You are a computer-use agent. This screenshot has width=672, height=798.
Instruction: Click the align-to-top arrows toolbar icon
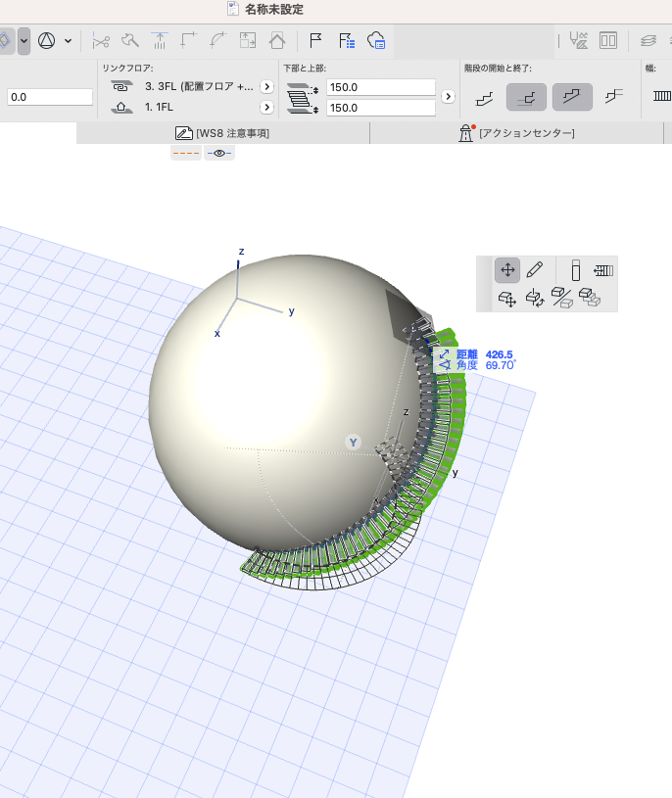click(x=160, y=41)
